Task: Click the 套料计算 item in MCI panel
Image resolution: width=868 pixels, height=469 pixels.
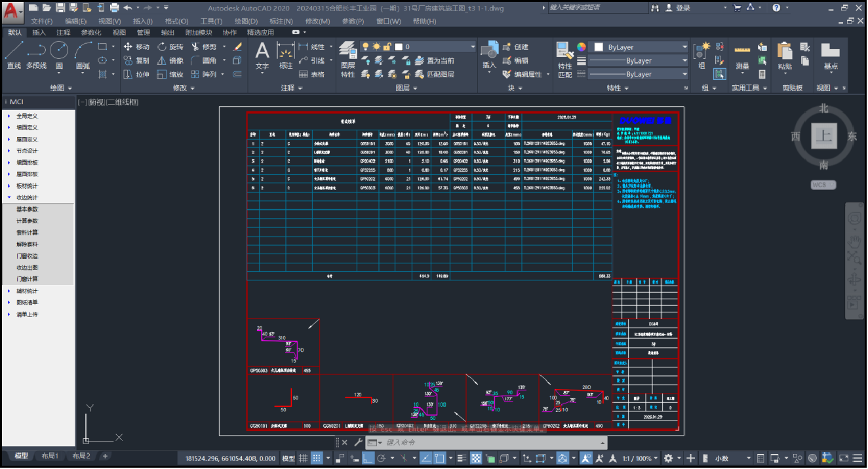Action: coord(28,233)
